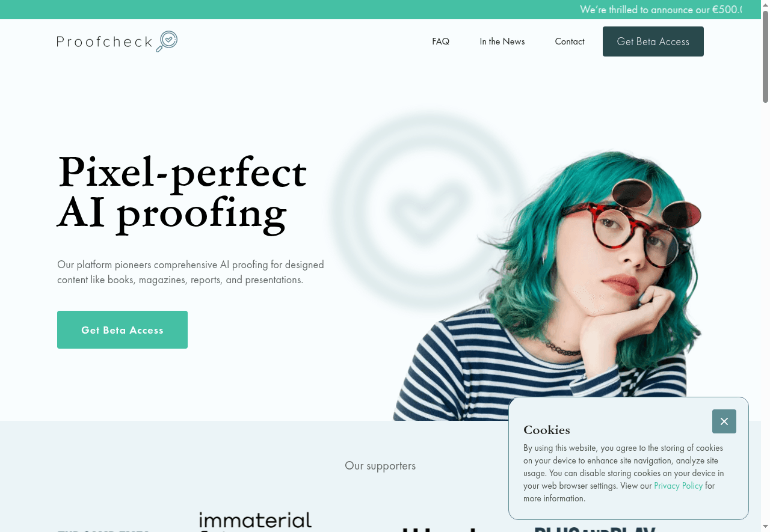
Task: Click the immaterial supporter logo
Action: (x=255, y=521)
